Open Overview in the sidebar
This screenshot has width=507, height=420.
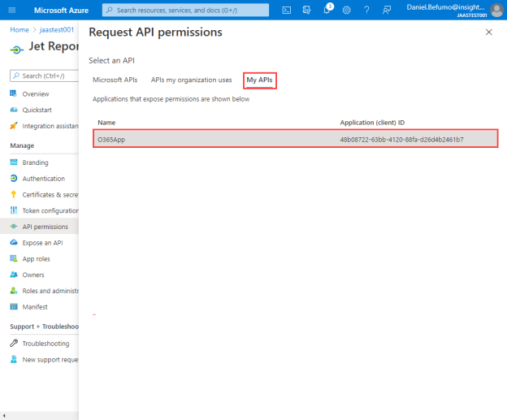pos(36,93)
